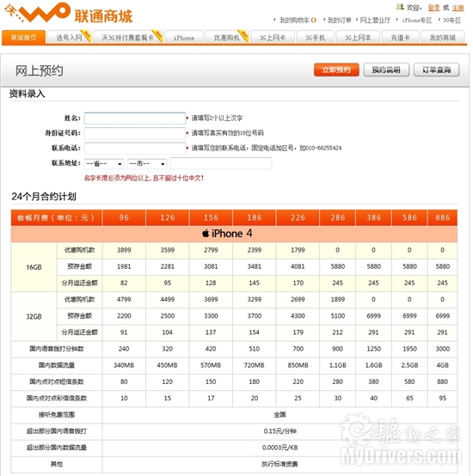Open the iPhone navigation tab
Viewport: 473px width, 476px height.
pyautogui.click(x=184, y=37)
